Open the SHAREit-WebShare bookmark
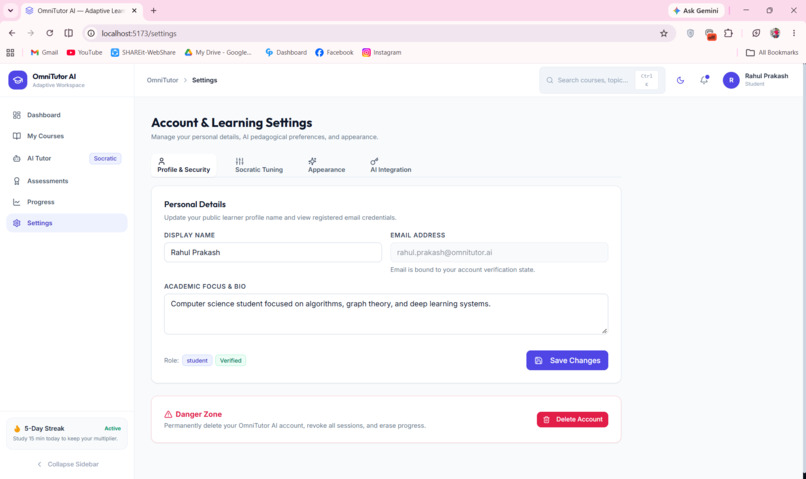806x479 pixels. [143, 52]
